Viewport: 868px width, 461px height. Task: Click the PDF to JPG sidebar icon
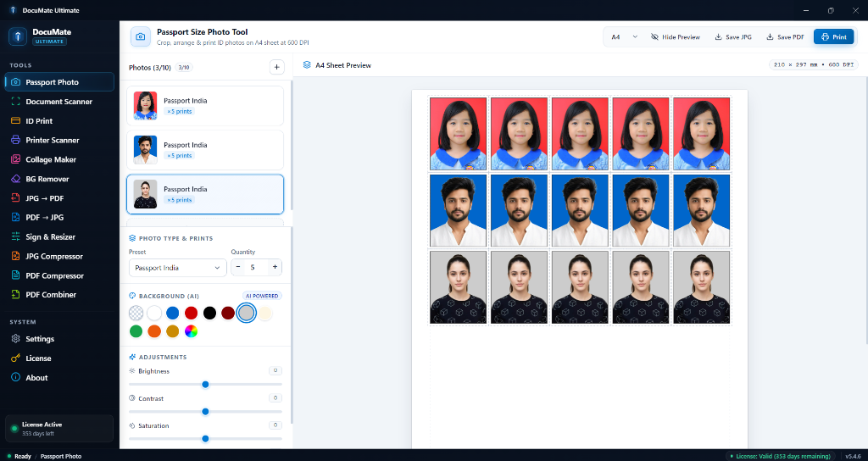pos(15,218)
